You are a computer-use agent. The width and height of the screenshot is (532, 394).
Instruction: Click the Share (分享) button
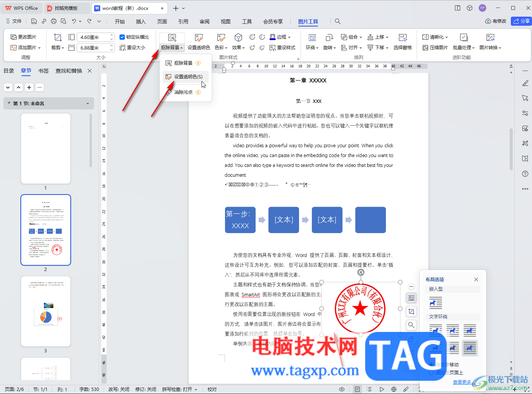tap(521, 21)
